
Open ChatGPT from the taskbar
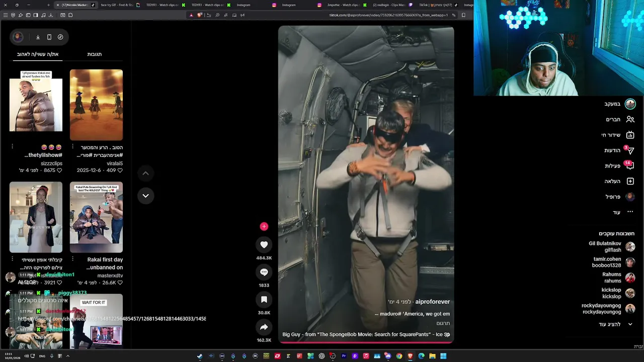[321, 356]
